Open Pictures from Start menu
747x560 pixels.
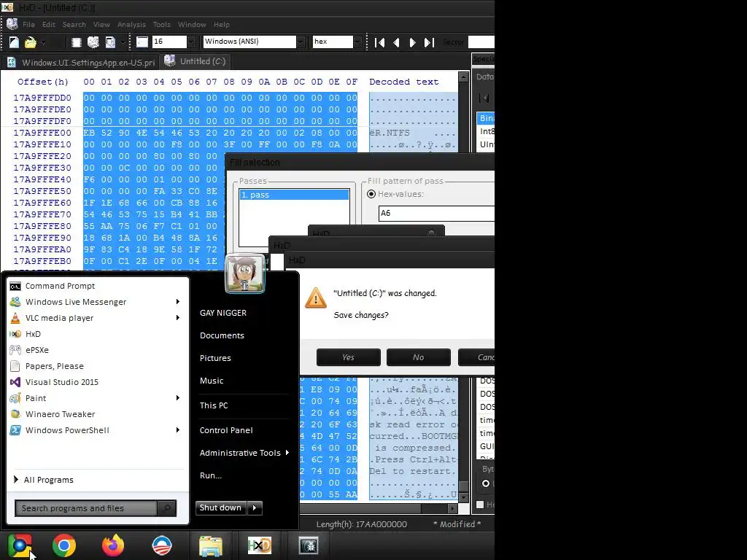[215, 358]
